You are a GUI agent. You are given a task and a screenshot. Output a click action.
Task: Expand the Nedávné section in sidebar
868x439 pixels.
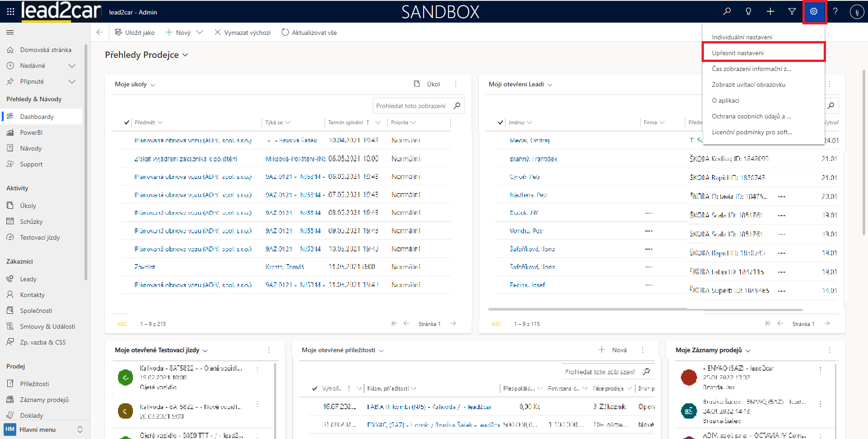pos(71,66)
